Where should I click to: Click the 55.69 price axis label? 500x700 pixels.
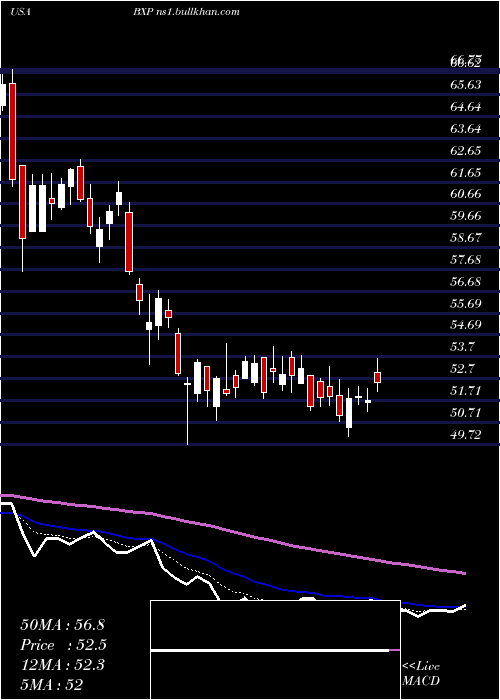pos(466,304)
